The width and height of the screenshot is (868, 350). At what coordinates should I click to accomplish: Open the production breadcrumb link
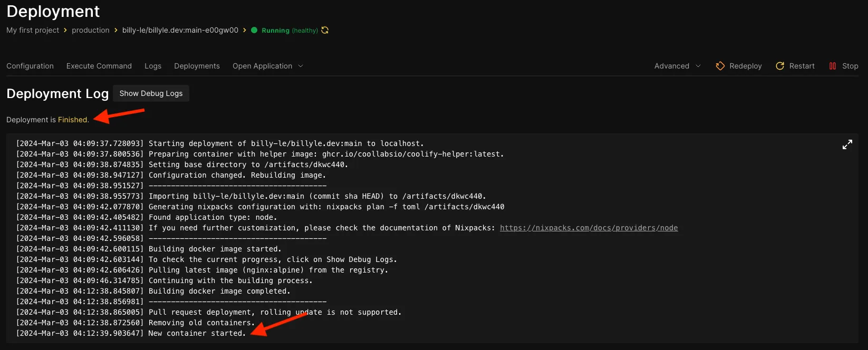click(91, 30)
